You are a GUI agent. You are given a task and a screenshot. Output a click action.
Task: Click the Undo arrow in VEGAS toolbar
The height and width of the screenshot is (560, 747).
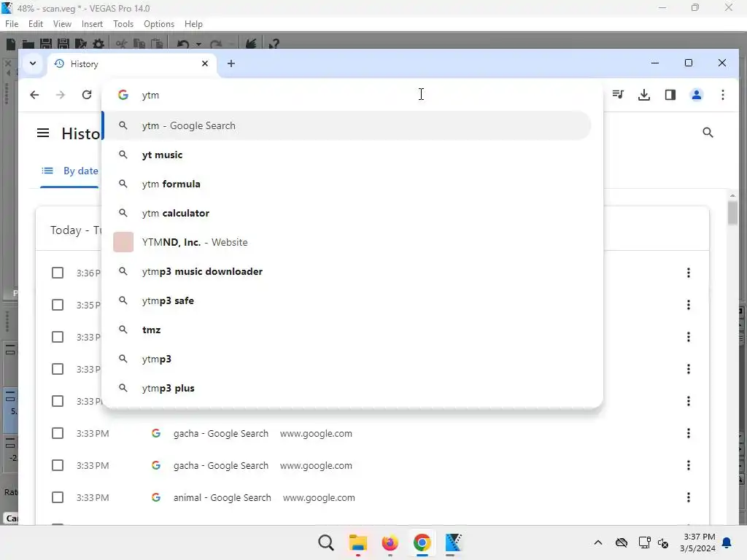pyautogui.click(x=183, y=44)
